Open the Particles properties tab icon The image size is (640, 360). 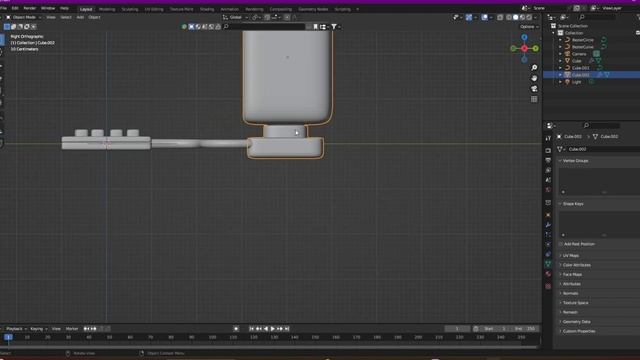coord(548,235)
